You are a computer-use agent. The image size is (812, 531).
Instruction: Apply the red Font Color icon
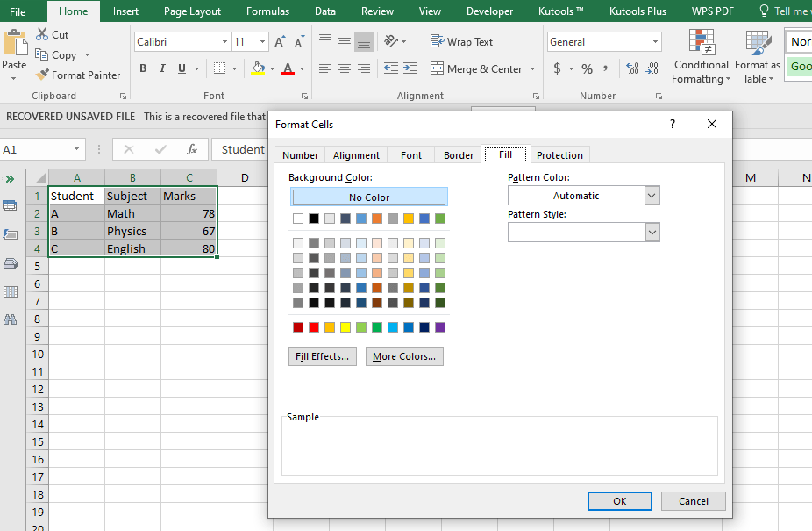(x=288, y=68)
